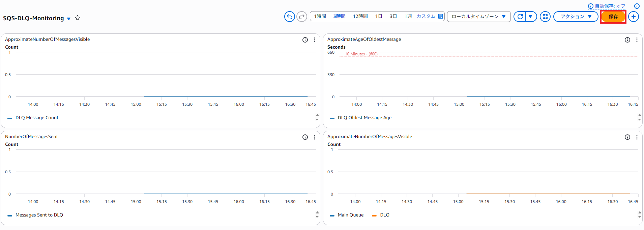Screen dimensions: 644x230
Task: Open the auto-refresh interval dropdown arrow
Action: (x=531, y=17)
